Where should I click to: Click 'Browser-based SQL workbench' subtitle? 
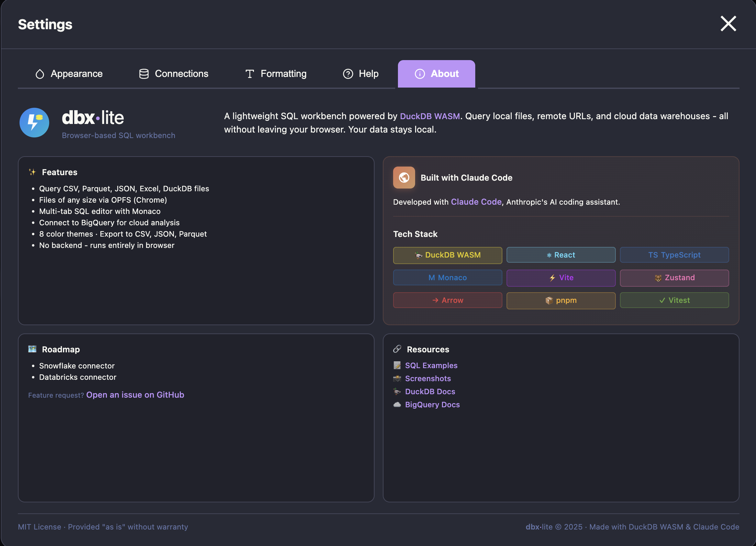119,135
